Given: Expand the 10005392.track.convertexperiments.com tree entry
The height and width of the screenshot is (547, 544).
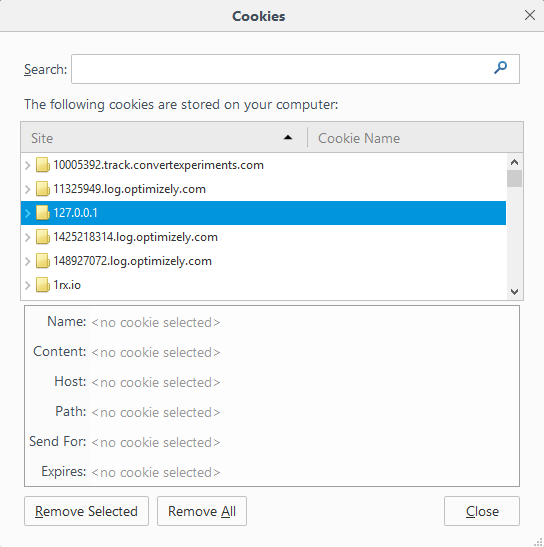Looking at the screenshot, I should click(x=28, y=165).
